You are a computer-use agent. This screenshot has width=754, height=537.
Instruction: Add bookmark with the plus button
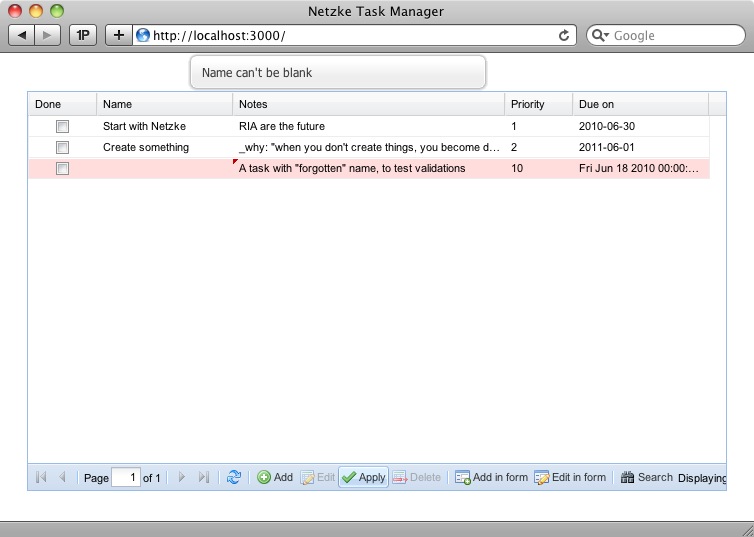[x=119, y=35]
